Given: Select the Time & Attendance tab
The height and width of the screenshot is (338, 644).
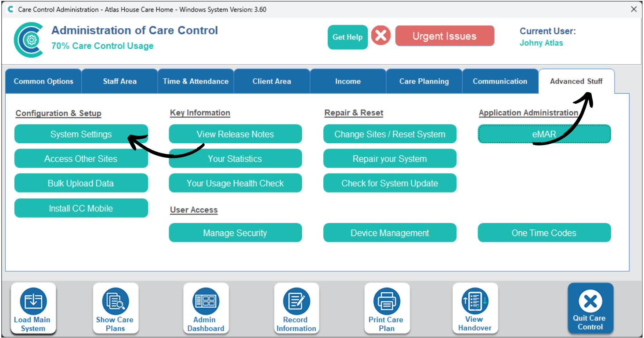Looking at the screenshot, I should click(195, 81).
